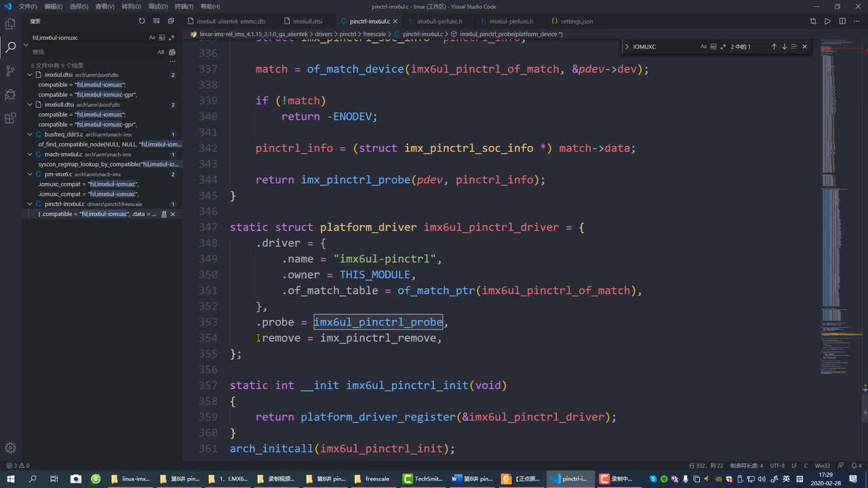Open changes compare icon in editor toolbar
Viewport: 868px width, 488px height.
tap(813, 21)
